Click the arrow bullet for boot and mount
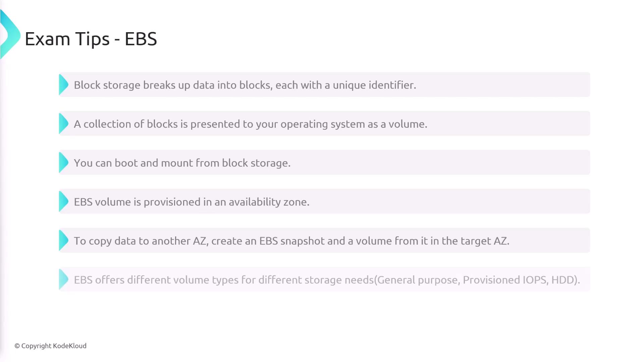The width and height of the screenshot is (644, 362). point(63,163)
